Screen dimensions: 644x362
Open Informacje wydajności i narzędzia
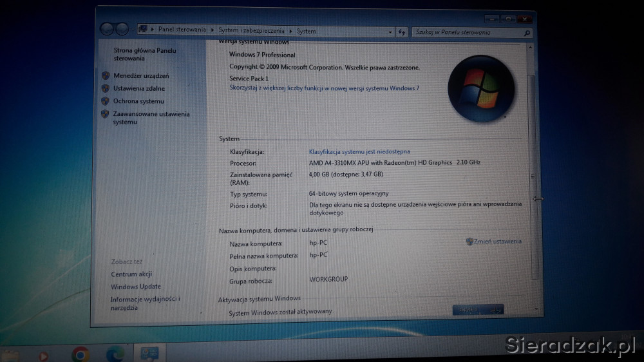145,303
